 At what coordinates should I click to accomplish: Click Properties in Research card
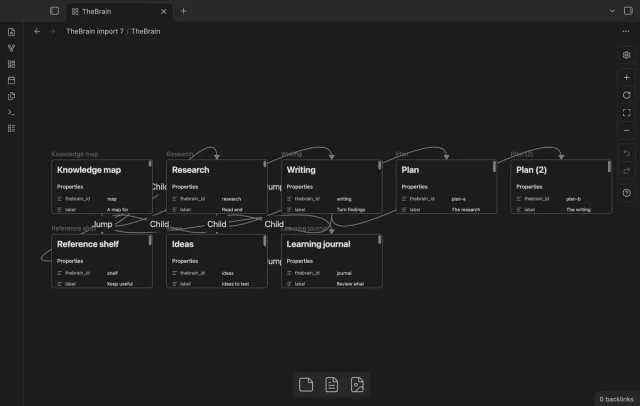(x=185, y=186)
